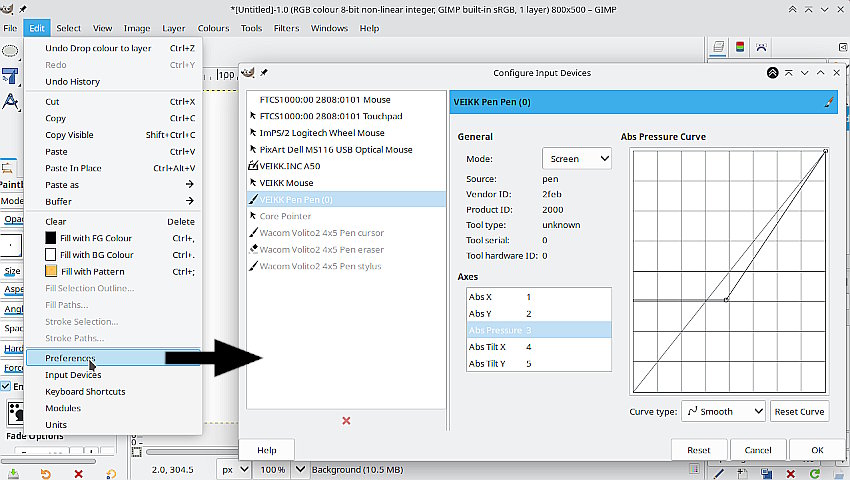
Task: Click the red delete device icon
Action: 346,421
